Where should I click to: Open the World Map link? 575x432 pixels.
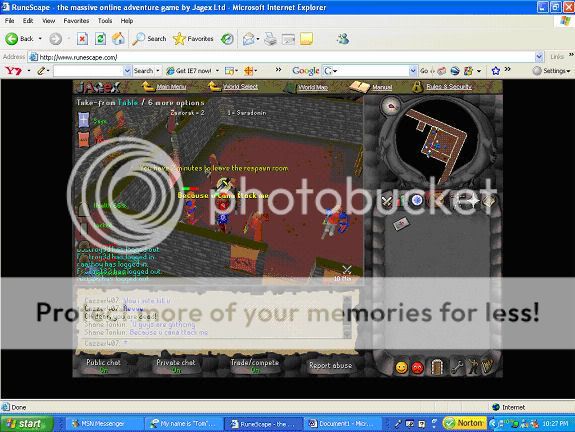click(x=313, y=87)
